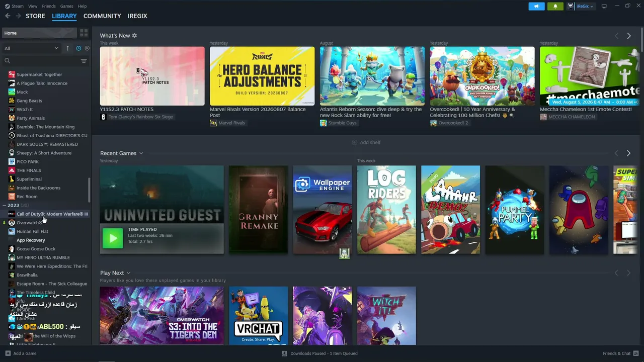Open the Games menu
The image size is (644, 362).
(x=67, y=6)
